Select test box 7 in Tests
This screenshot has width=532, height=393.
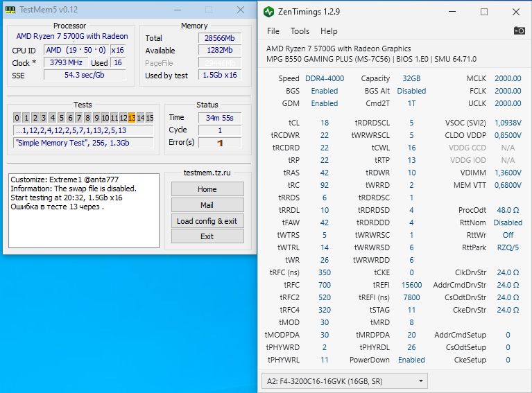pos(78,118)
